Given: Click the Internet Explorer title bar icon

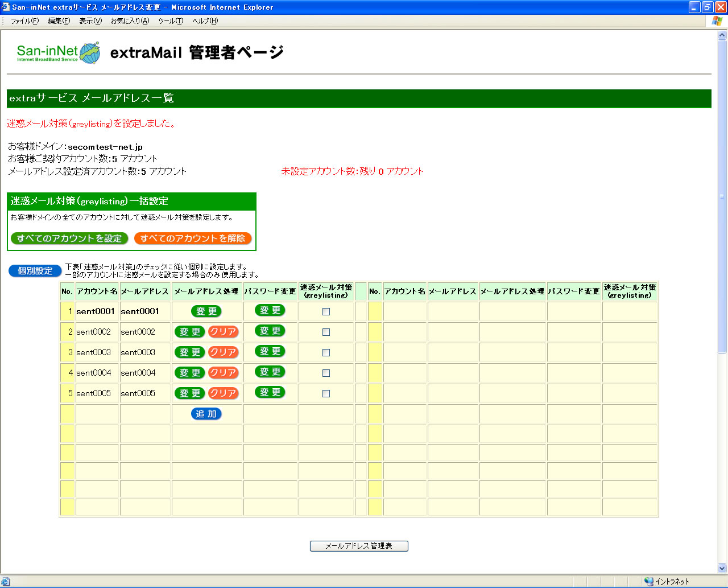Looking at the screenshot, I should click(6, 7).
